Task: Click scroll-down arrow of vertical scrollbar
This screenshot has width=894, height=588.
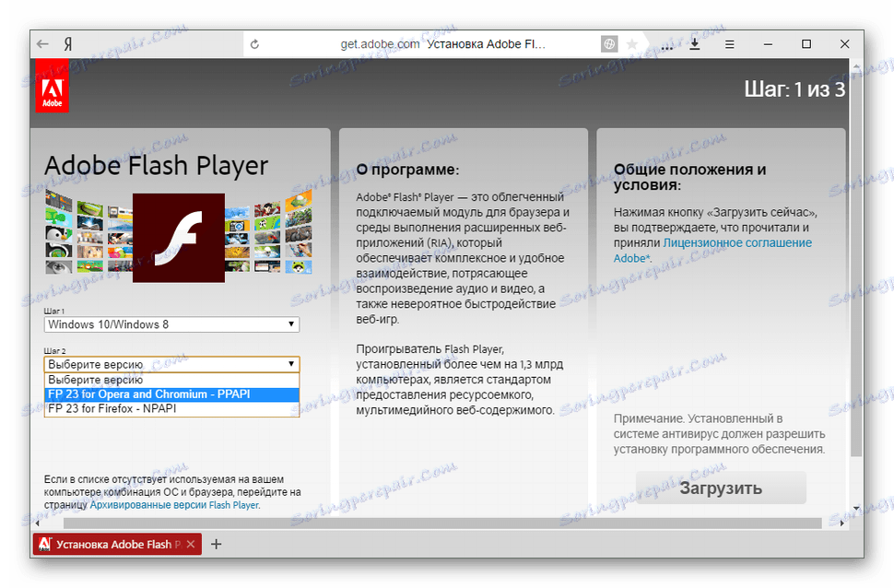Action: (x=856, y=508)
